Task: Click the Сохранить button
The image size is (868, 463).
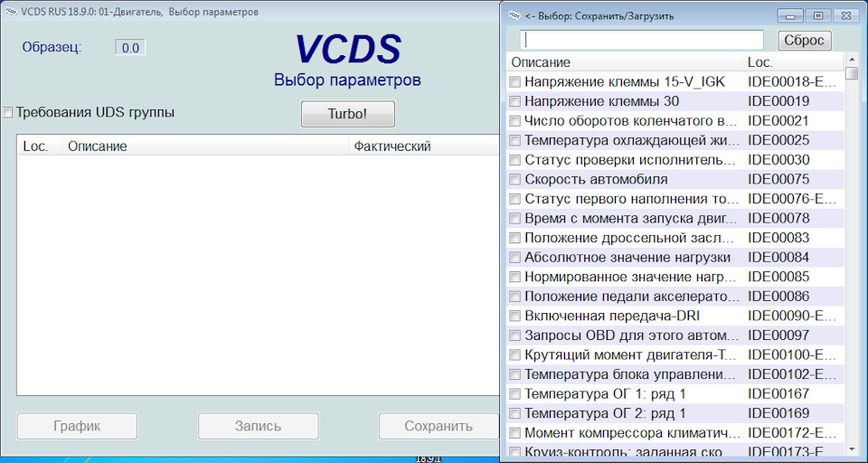Action: 439,426
